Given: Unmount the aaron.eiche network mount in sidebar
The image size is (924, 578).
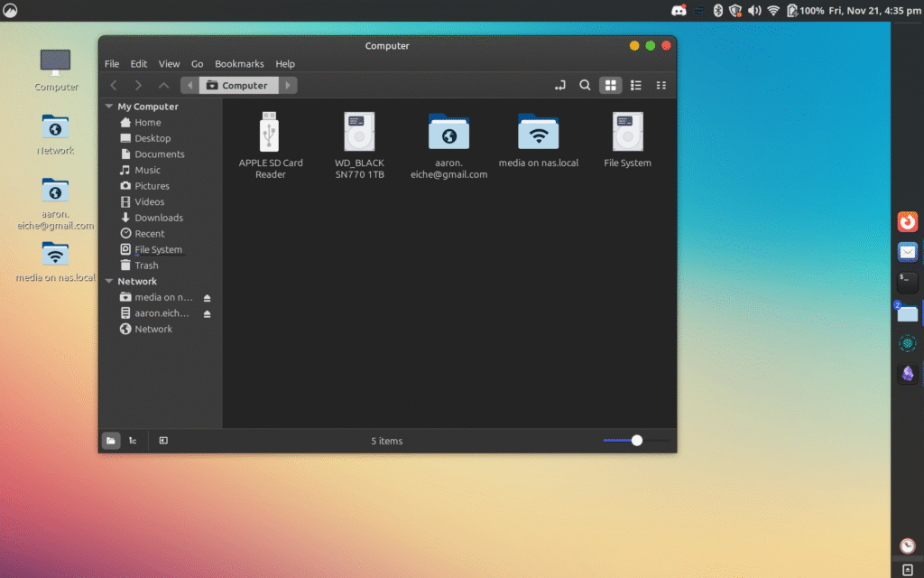Looking at the screenshot, I should click(x=207, y=313).
